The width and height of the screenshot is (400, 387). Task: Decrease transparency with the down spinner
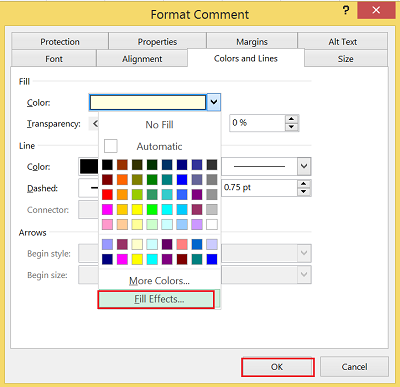tap(292, 127)
